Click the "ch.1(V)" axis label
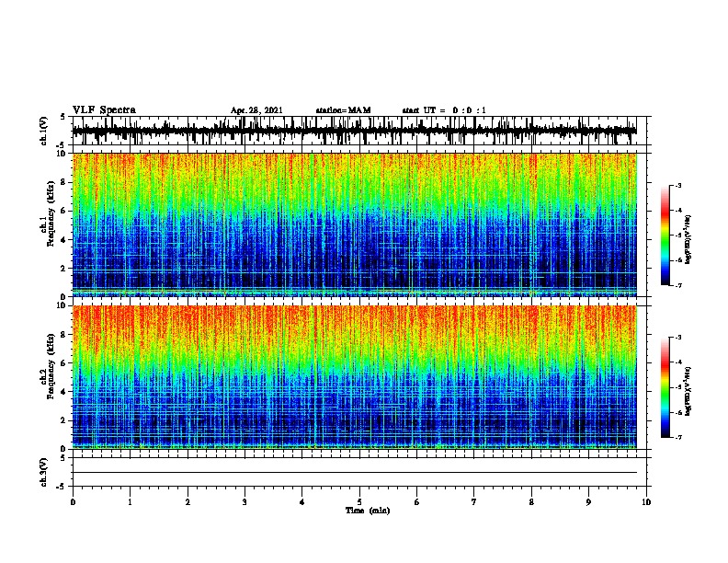The width and height of the screenshot is (728, 563). tap(44, 131)
